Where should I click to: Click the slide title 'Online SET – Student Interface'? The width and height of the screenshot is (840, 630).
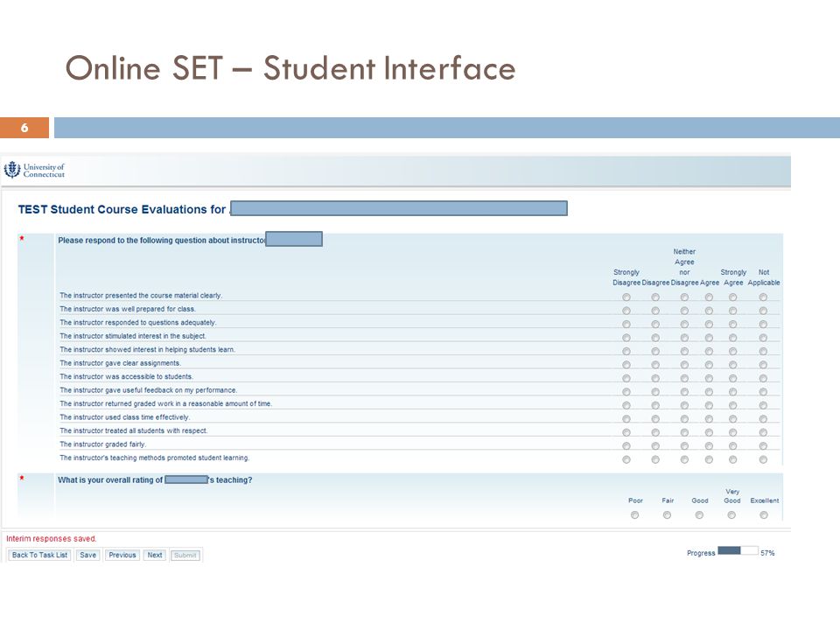(290, 68)
